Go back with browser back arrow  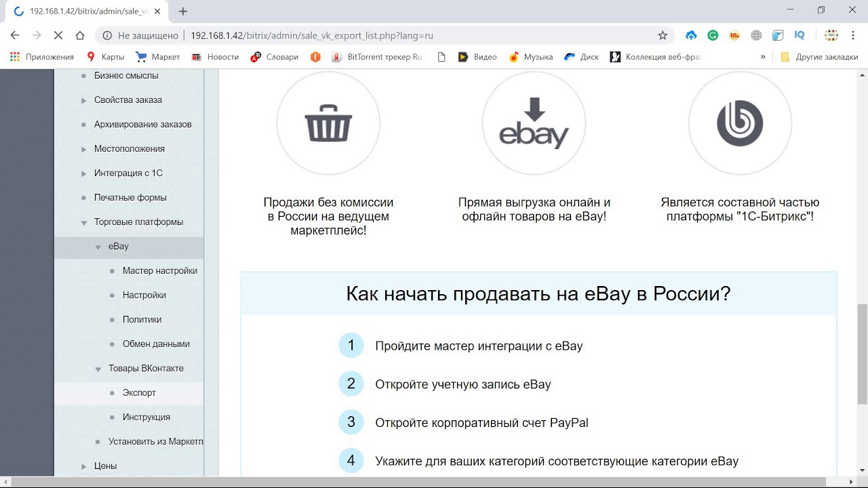click(15, 35)
